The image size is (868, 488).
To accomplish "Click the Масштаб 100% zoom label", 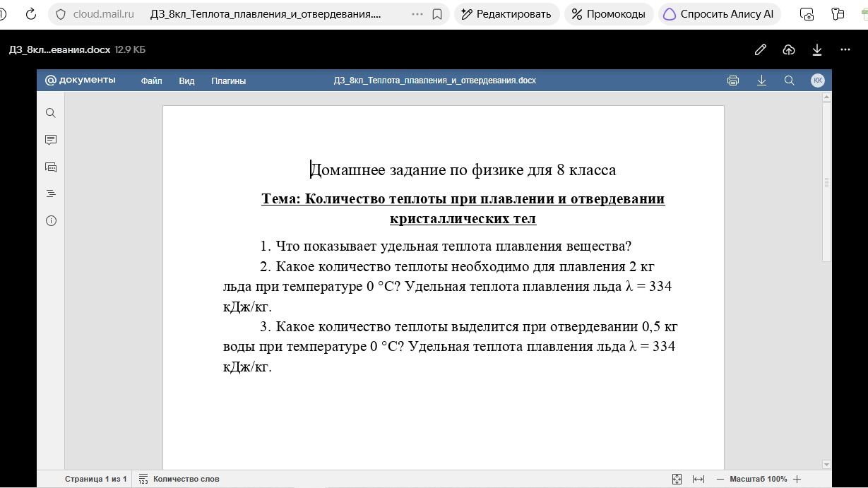I will [x=759, y=479].
